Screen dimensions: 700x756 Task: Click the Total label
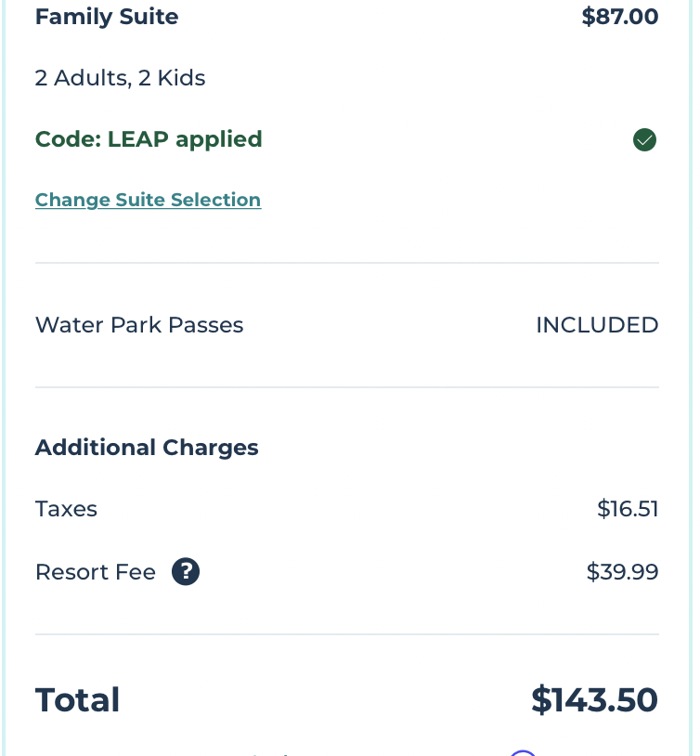coord(77,700)
